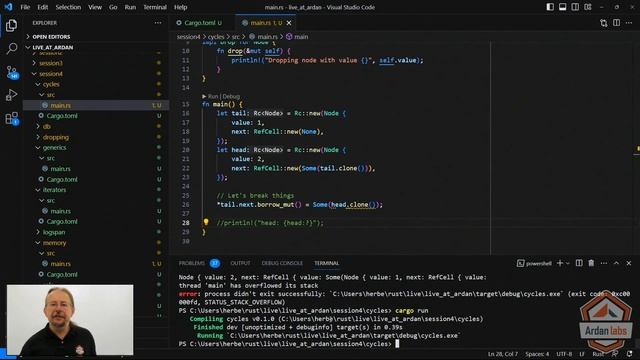The image size is (640, 360).
Task: Change indentation via Spaces: 4
Action: 537,354
